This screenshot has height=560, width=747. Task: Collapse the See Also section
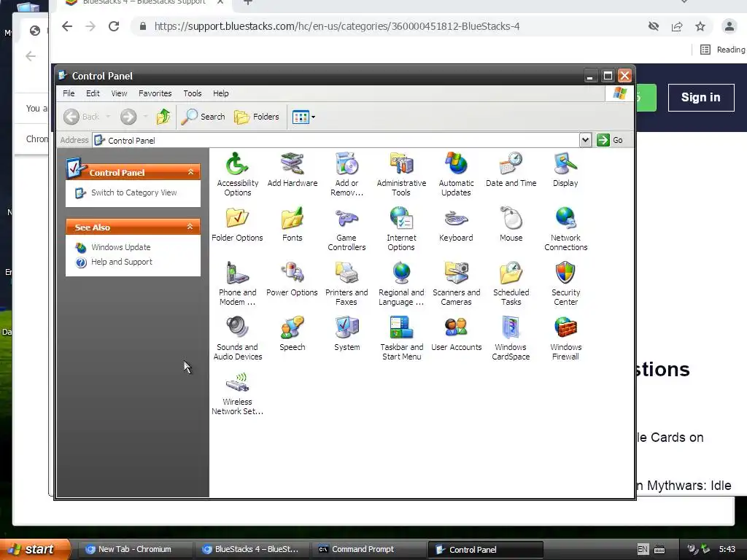click(190, 227)
